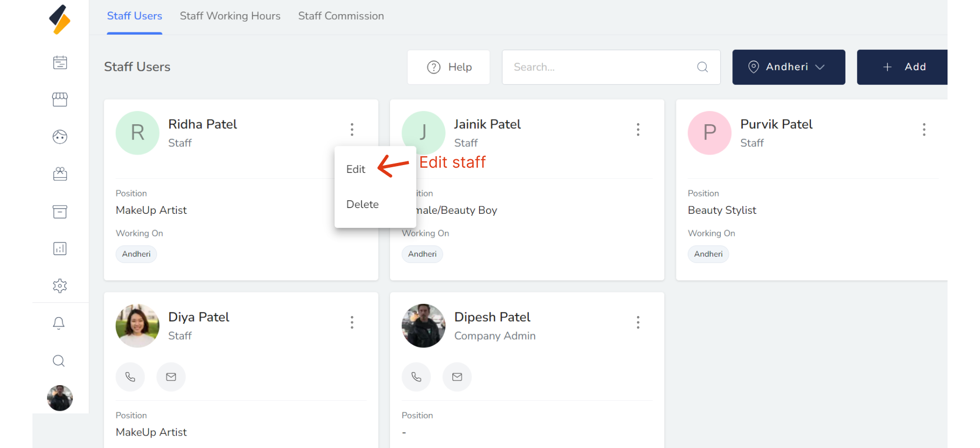Click the Help button

(x=449, y=67)
